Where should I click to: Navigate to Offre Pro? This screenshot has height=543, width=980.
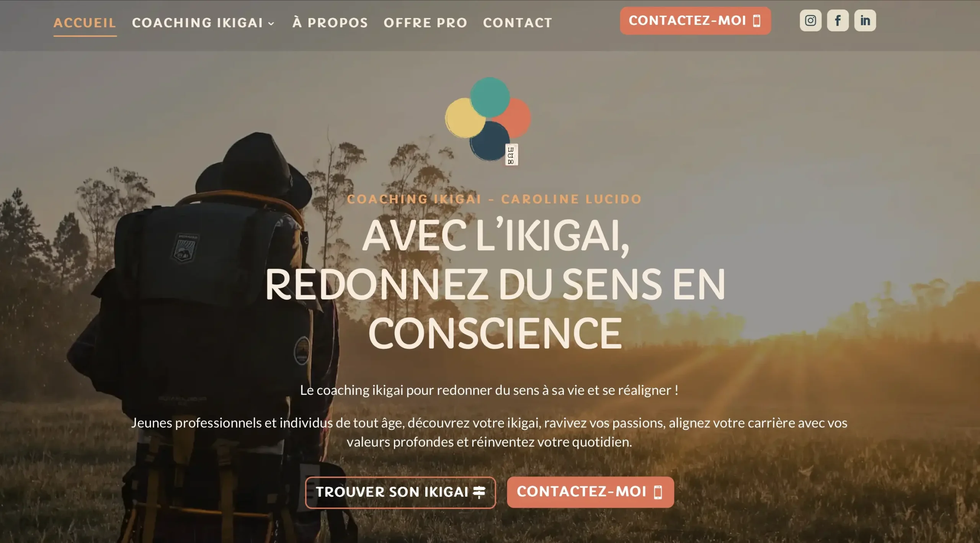pos(425,23)
